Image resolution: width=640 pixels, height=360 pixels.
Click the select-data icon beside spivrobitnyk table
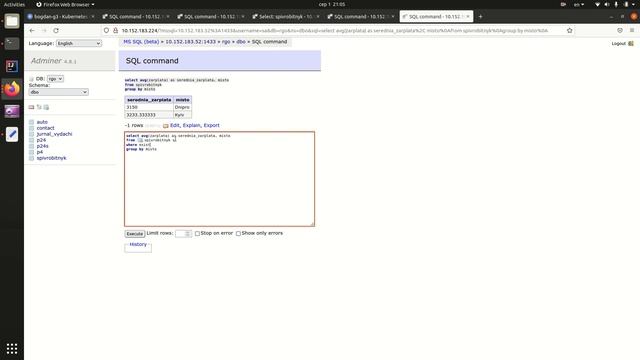pos(31,158)
